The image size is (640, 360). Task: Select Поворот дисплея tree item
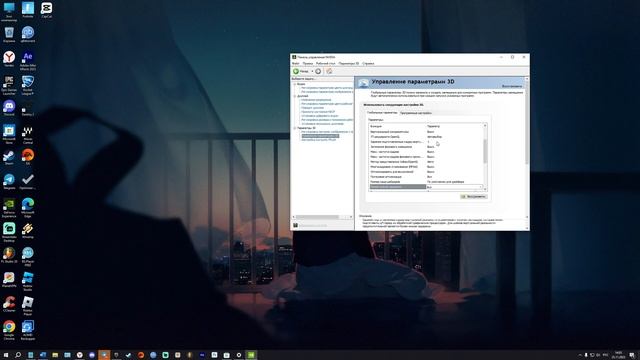313,108
